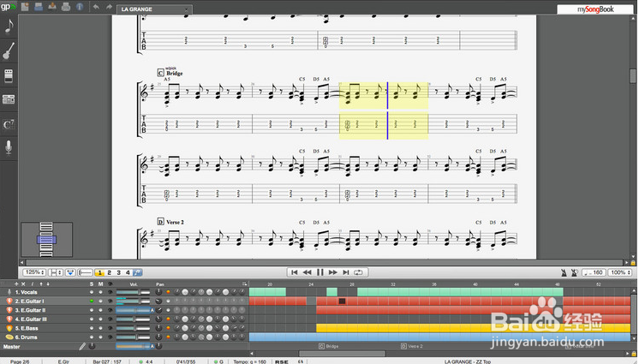Create a new document with toolbar icon
The height and width of the screenshot is (364, 639).
pyautogui.click(x=25, y=7)
